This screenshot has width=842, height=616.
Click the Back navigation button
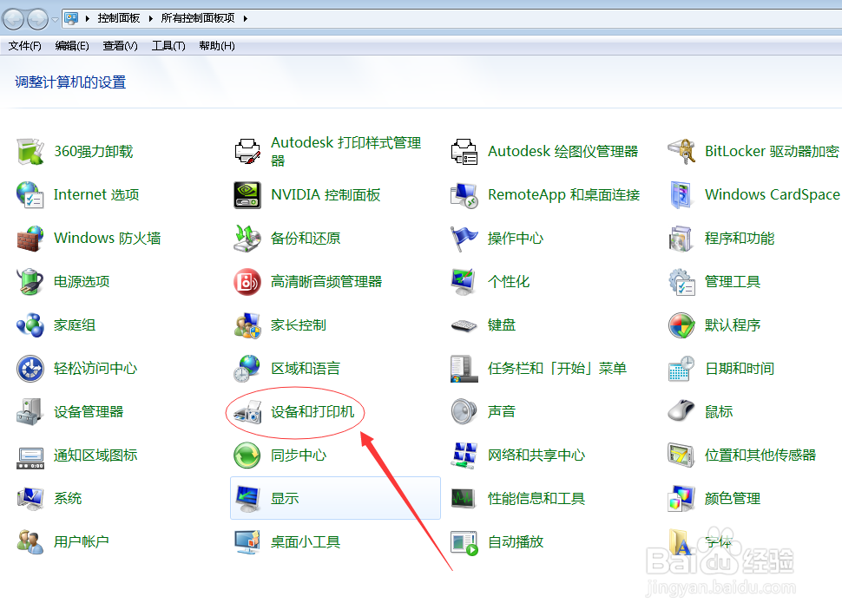tap(13, 19)
